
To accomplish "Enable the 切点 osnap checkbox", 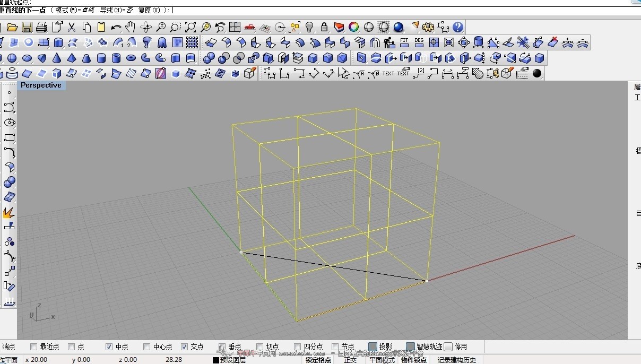I will pyautogui.click(x=260, y=347).
